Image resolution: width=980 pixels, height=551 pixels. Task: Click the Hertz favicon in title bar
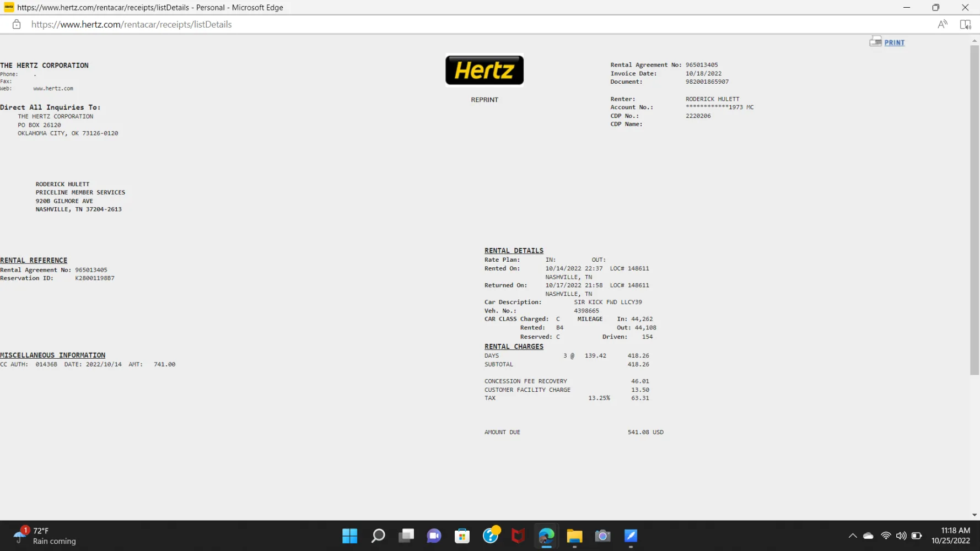click(9, 7)
